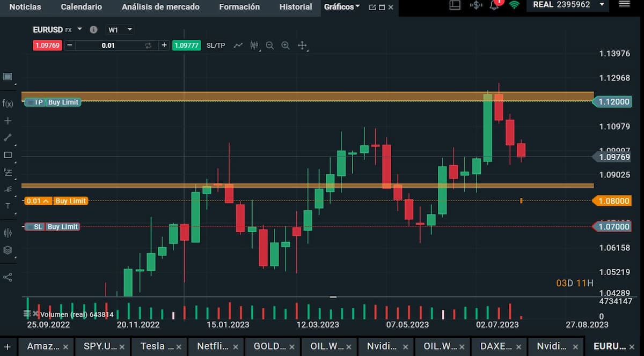Image resolution: width=644 pixels, height=356 pixels.
Task: Increase volume with plus button
Action: (164, 46)
